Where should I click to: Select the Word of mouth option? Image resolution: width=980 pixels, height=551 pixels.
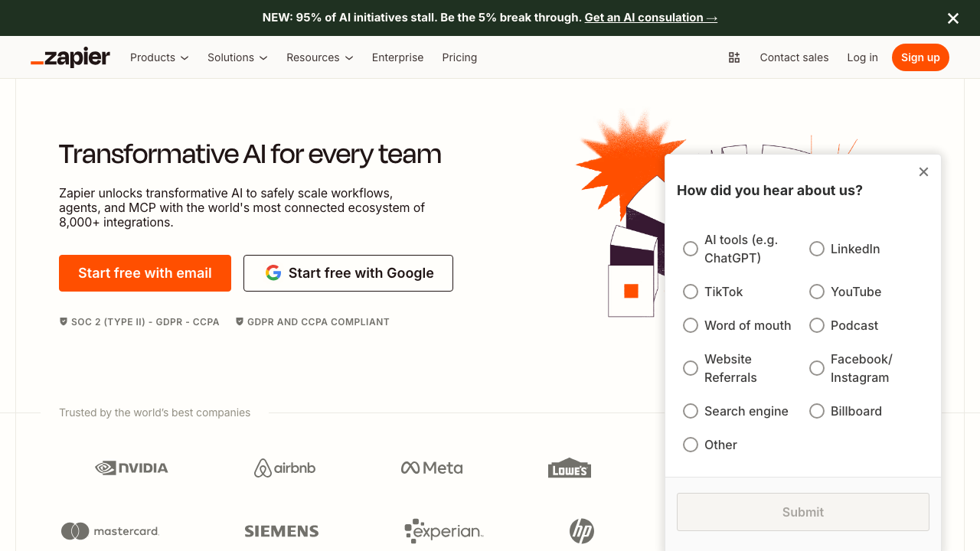(690, 325)
